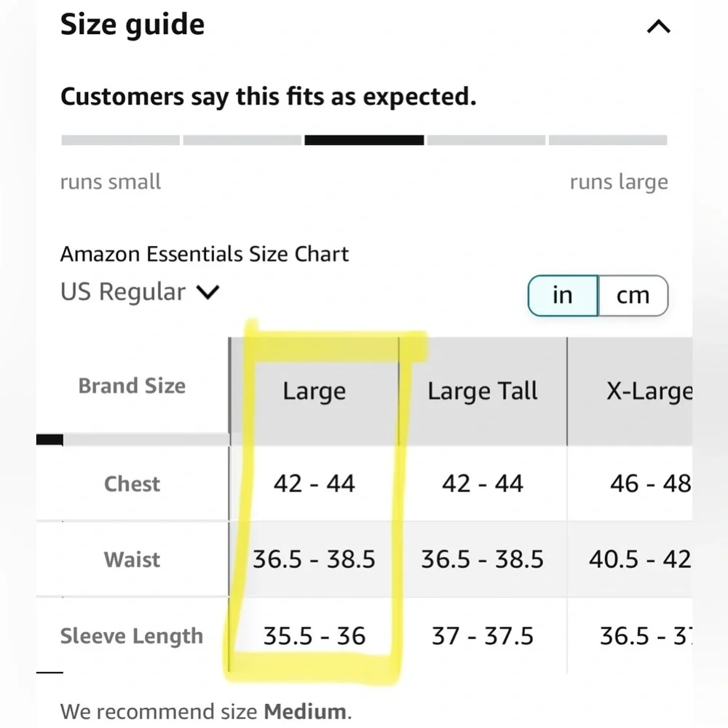Viewport: 728px width, 728px height.
Task: Switch measurements to cm
Action: pyautogui.click(x=633, y=296)
